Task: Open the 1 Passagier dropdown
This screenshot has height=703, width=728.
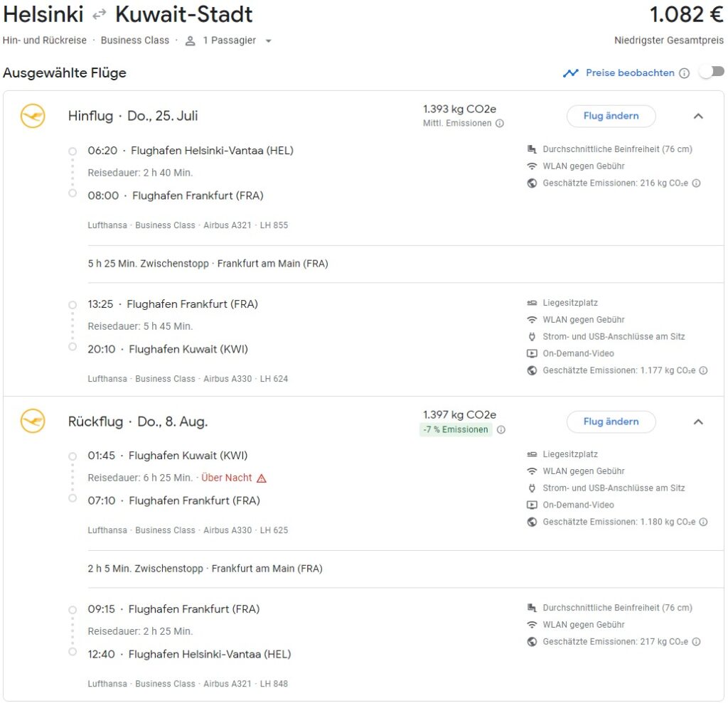Action: coord(228,41)
